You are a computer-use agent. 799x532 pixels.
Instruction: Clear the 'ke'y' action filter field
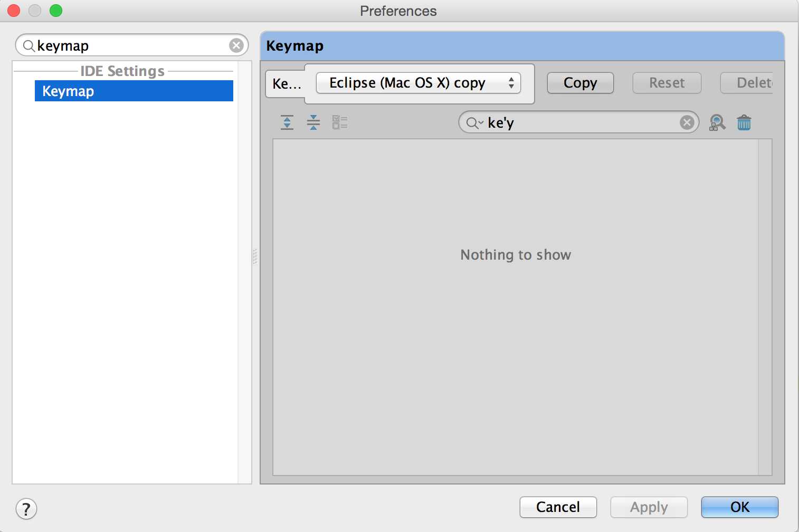[687, 122]
